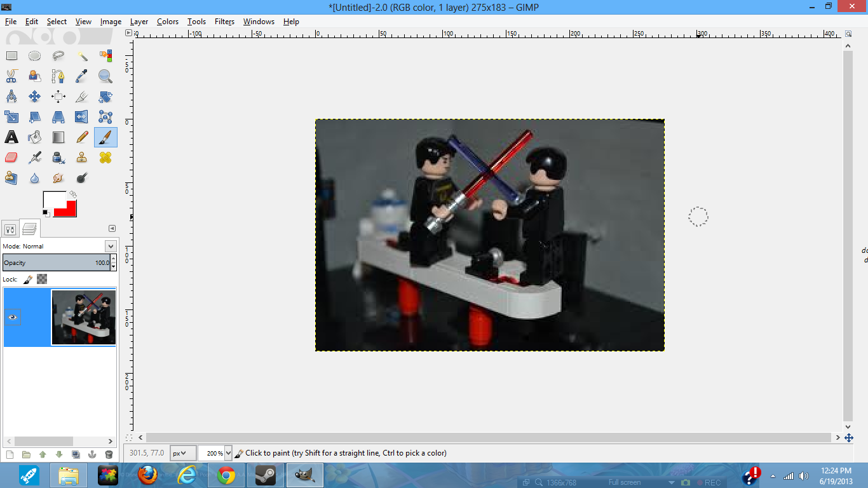Select the Rectangle Select tool

(x=11, y=56)
